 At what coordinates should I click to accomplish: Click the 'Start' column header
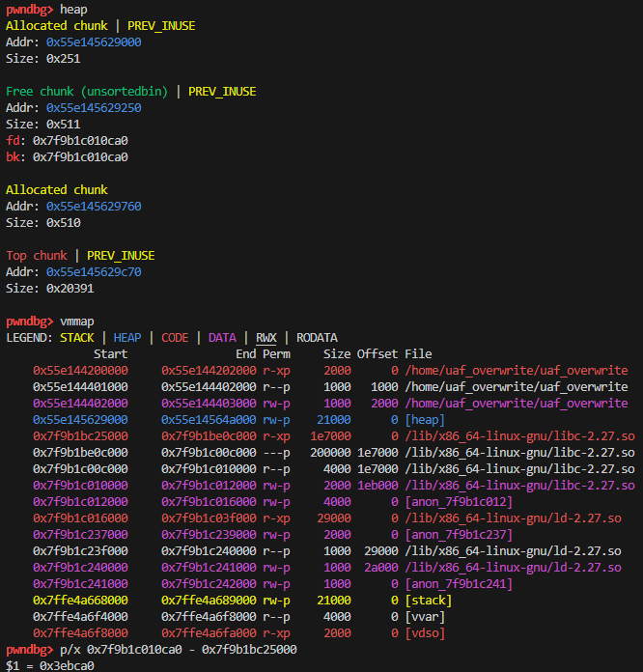pos(111,354)
